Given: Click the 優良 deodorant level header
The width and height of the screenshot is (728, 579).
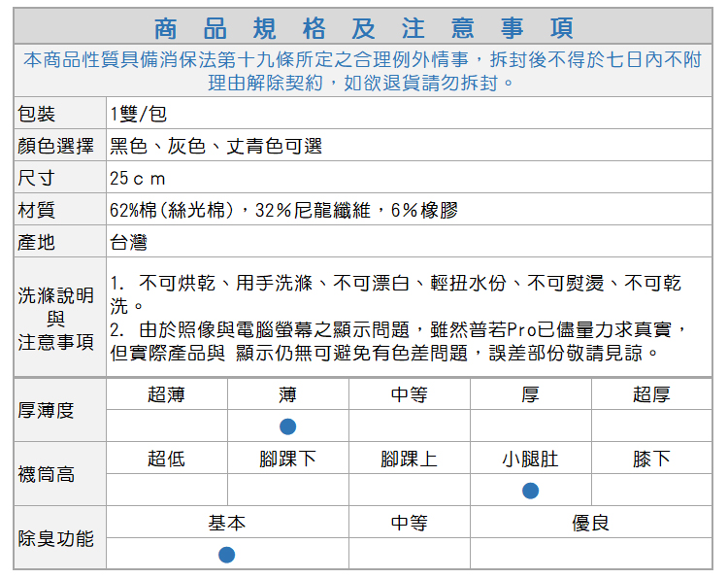Looking at the screenshot, I should pos(590,523).
